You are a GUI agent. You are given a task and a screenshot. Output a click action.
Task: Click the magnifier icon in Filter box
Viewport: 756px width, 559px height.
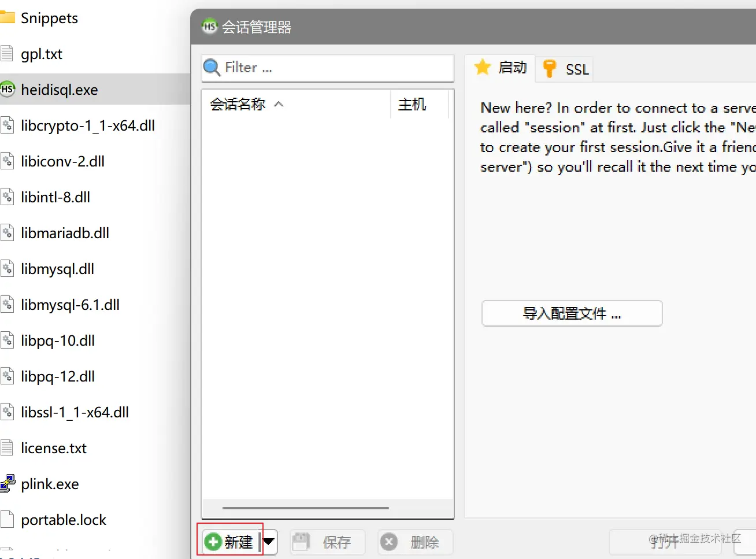[212, 68]
